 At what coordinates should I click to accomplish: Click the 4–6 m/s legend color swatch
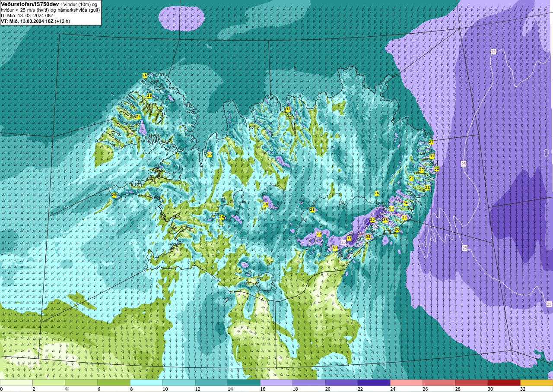coord(81,383)
